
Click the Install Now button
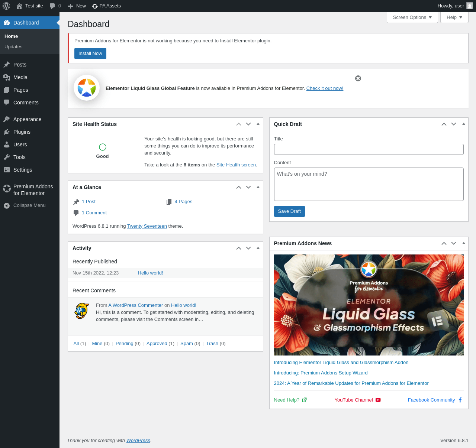[x=90, y=53]
